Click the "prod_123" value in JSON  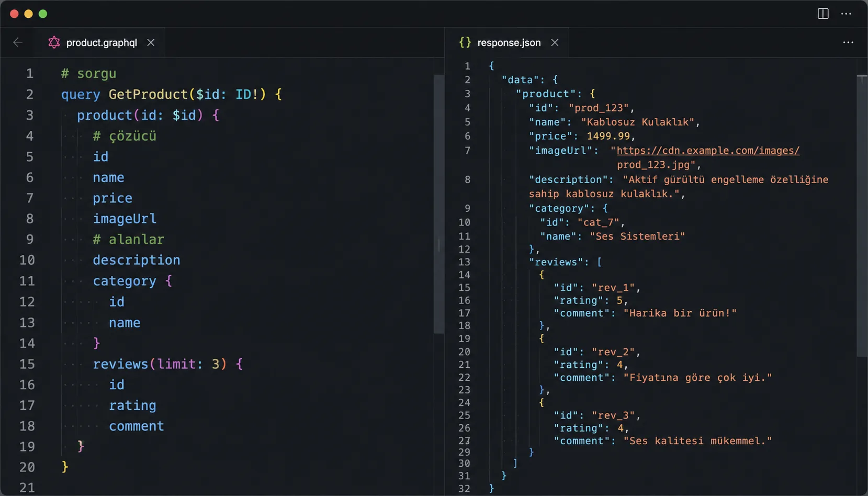[599, 108]
